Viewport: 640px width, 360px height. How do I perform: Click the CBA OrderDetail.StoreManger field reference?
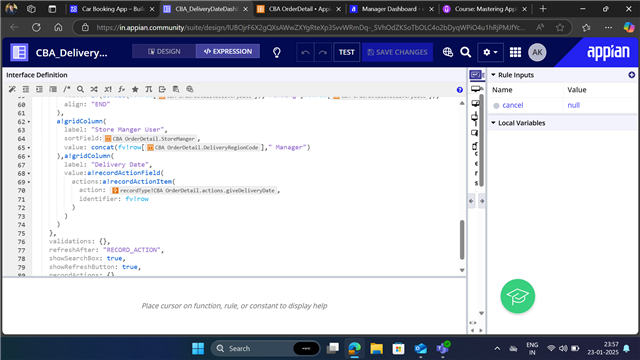click(x=151, y=139)
